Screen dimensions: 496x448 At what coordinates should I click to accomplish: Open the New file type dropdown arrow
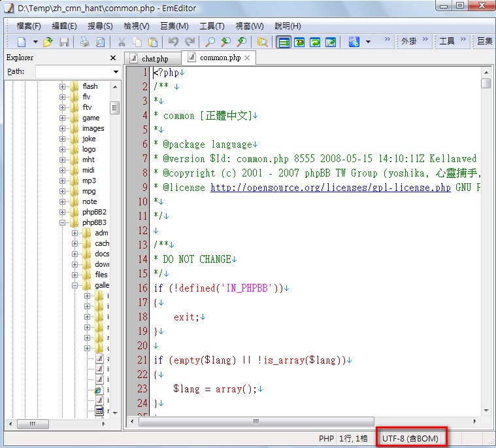[x=35, y=42]
